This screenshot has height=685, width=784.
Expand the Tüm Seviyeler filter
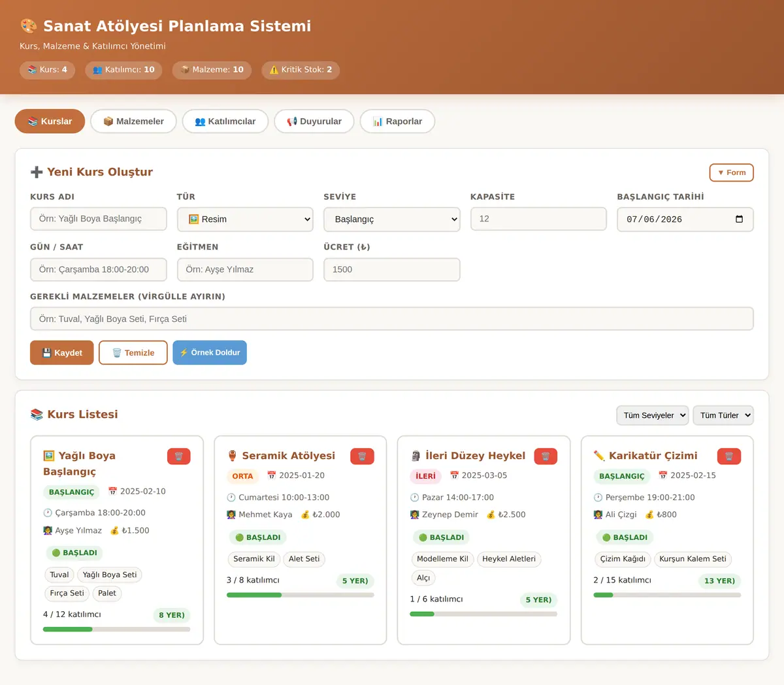coord(653,415)
